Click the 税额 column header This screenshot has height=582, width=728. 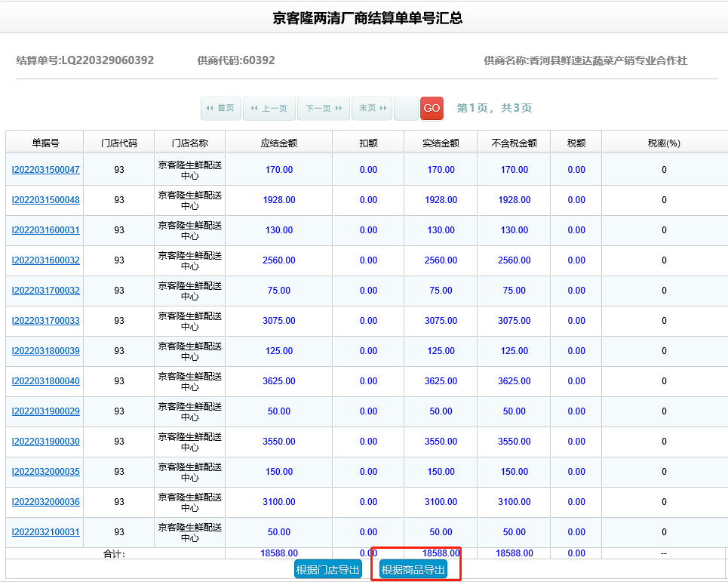[x=576, y=143]
